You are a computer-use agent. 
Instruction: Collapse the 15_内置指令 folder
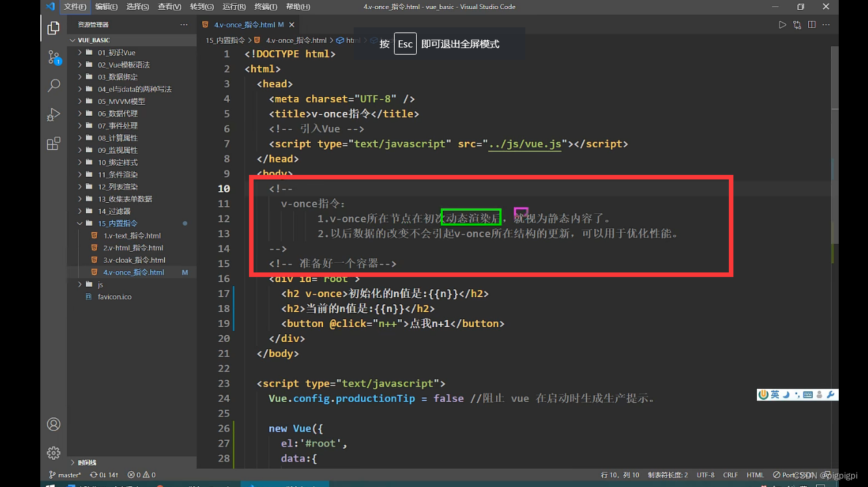point(131,224)
